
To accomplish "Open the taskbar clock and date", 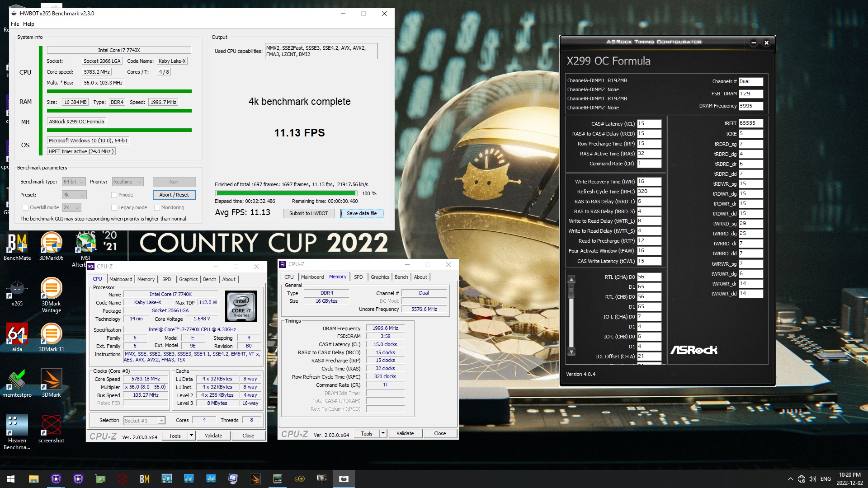I will (850, 479).
